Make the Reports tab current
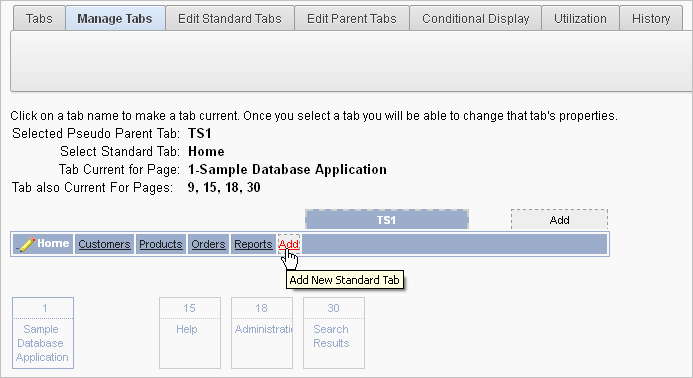Viewport: 693px width, 378px height. 253,244
